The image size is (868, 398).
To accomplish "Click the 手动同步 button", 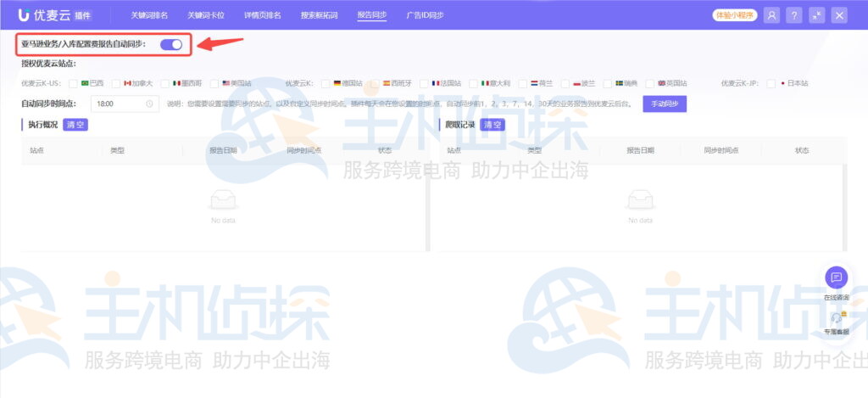I will click(x=665, y=104).
